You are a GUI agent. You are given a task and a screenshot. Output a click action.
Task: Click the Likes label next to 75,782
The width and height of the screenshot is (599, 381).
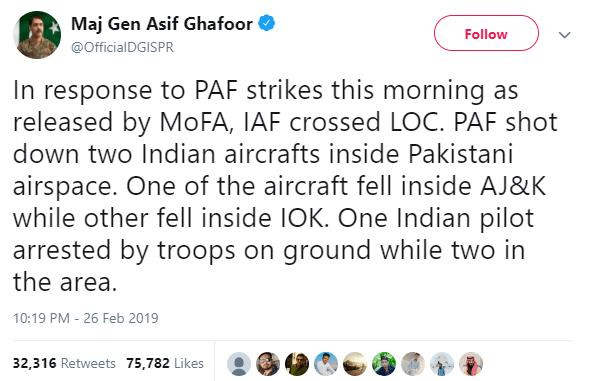(x=189, y=363)
